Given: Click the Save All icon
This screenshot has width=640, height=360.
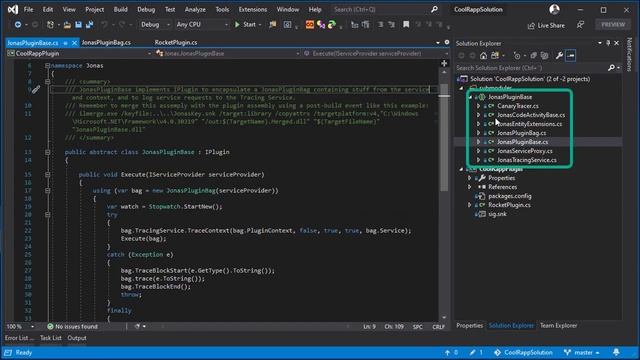Looking at the screenshot, I should 89,25.
